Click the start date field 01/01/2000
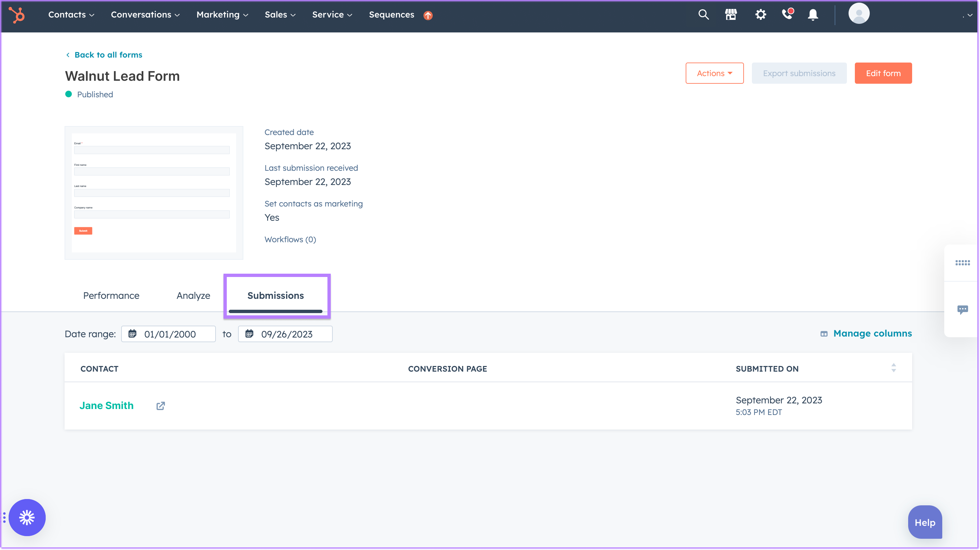Screen dimensions: 980x550 pyautogui.click(x=168, y=334)
